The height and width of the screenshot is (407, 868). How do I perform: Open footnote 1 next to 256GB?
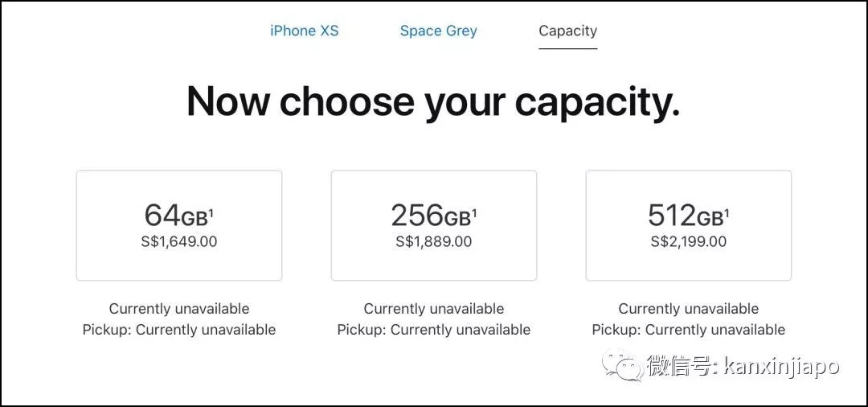tap(474, 212)
